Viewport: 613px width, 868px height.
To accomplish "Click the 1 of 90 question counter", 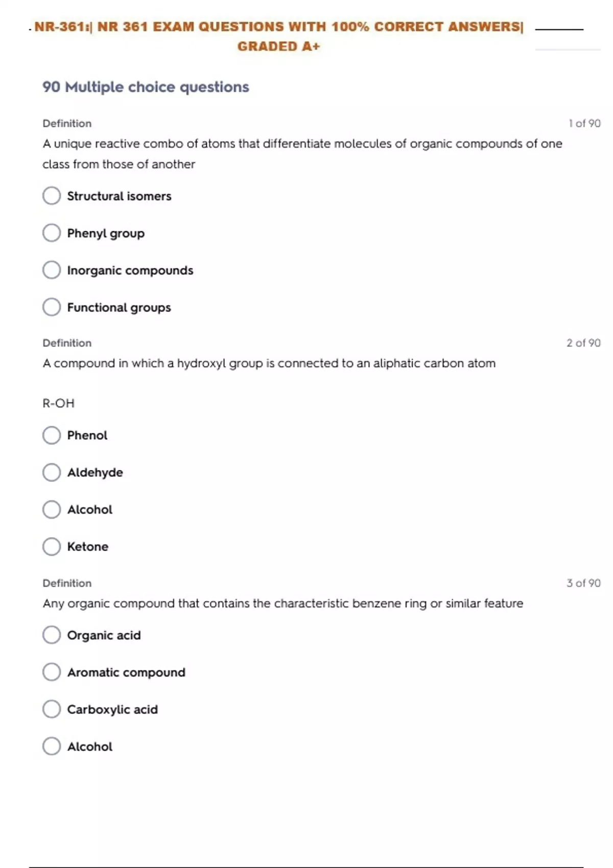I will tap(584, 124).
